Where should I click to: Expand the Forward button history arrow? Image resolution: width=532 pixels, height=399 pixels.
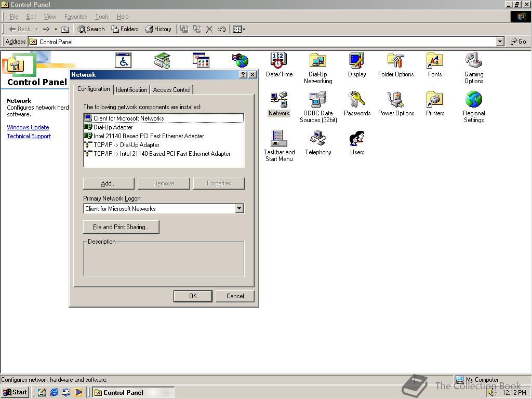click(x=56, y=29)
